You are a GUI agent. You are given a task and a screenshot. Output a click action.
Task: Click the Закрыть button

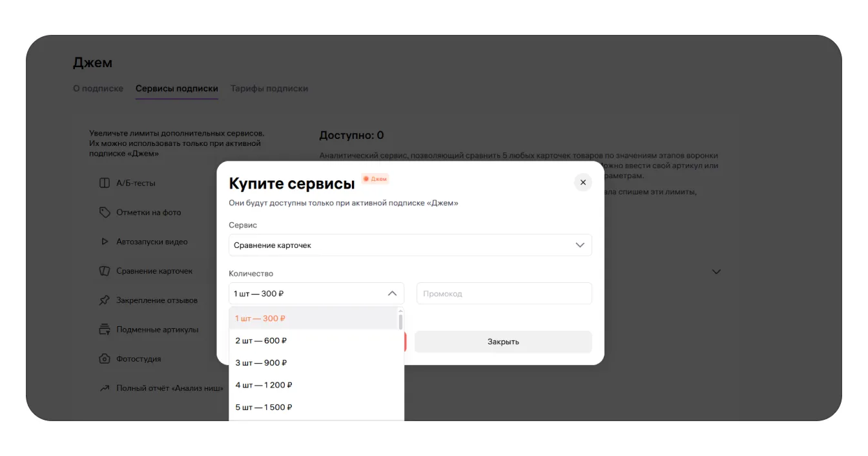503,342
